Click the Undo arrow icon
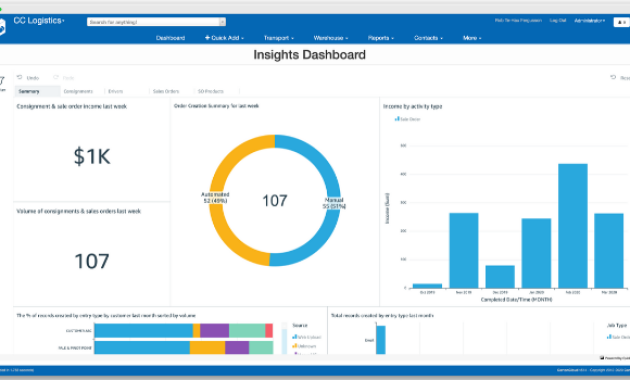 [x=19, y=77]
